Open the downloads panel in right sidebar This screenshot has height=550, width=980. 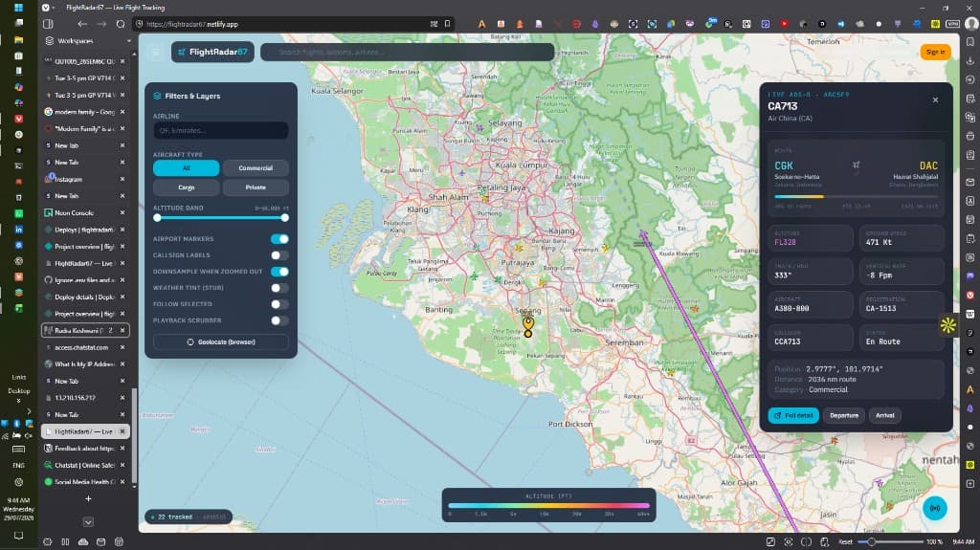(x=970, y=60)
